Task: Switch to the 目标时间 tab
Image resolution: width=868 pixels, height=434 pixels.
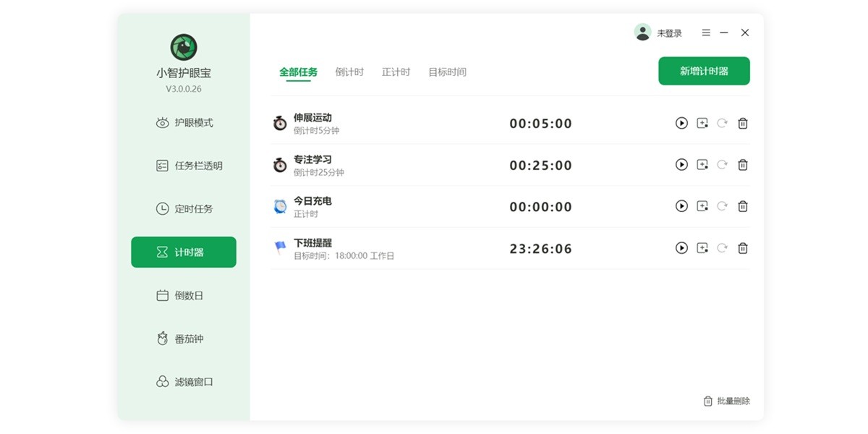Action: pyautogui.click(x=447, y=72)
